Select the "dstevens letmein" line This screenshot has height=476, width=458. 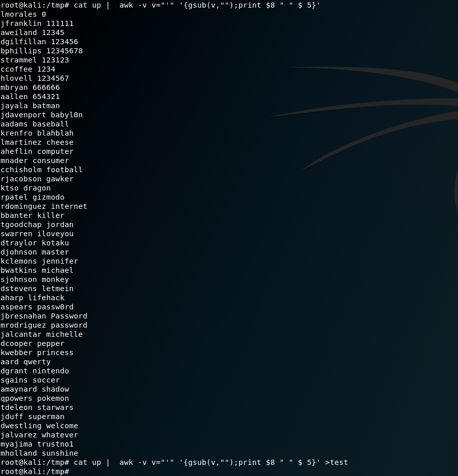coord(37,289)
